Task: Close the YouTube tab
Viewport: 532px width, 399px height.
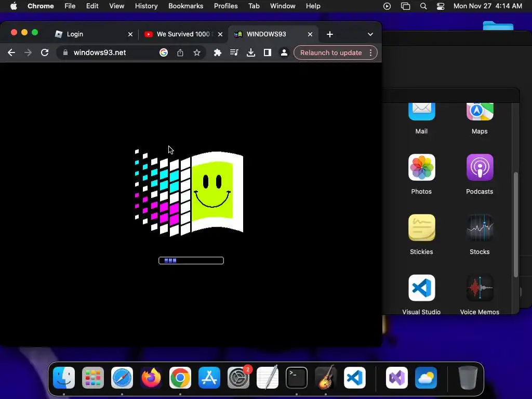Action: [x=220, y=34]
